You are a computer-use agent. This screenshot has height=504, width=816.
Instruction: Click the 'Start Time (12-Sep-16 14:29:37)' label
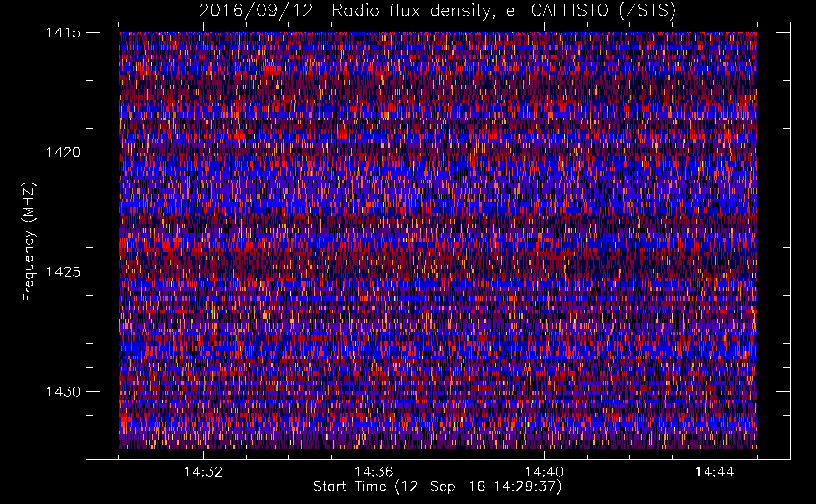pos(437,487)
